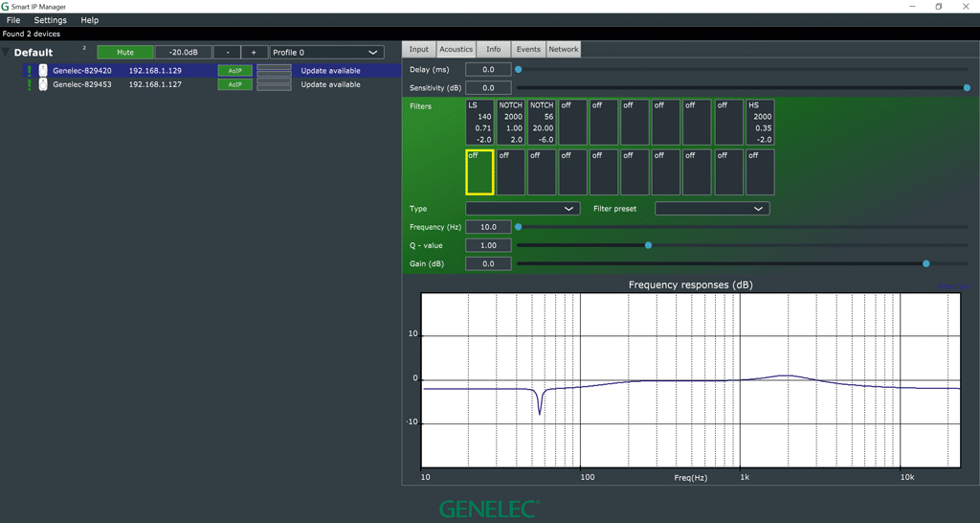Select off filter slot directly below NOTCH 56
The height and width of the screenshot is (523, 980).
point(542,172)
